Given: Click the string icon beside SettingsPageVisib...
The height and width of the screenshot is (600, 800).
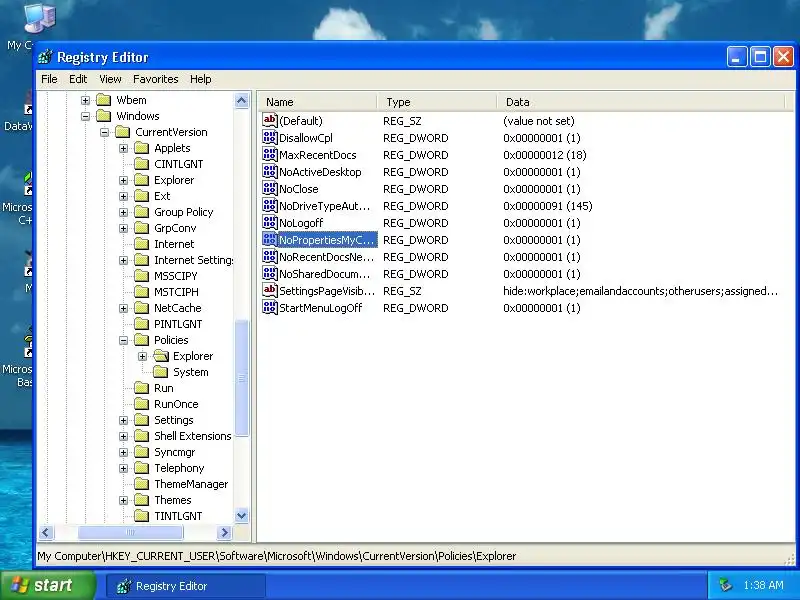Looking at the screenshot, I should [x=269, y=290].
